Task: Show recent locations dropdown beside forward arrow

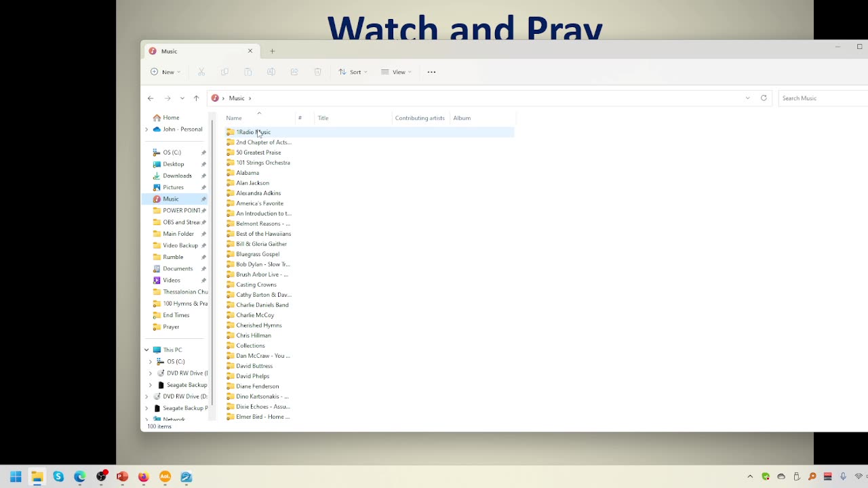Action: [x=182, y=98]
